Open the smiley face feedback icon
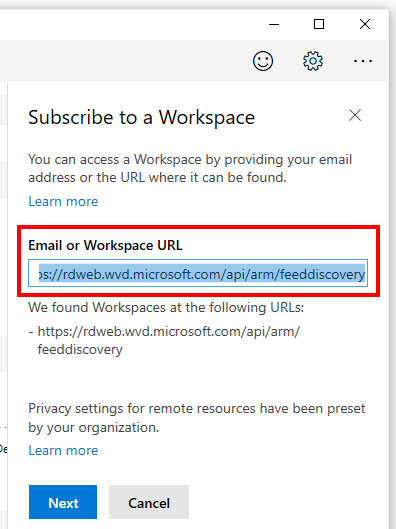Viewport: 396px width, 529px height. click(x=263, y=61)
